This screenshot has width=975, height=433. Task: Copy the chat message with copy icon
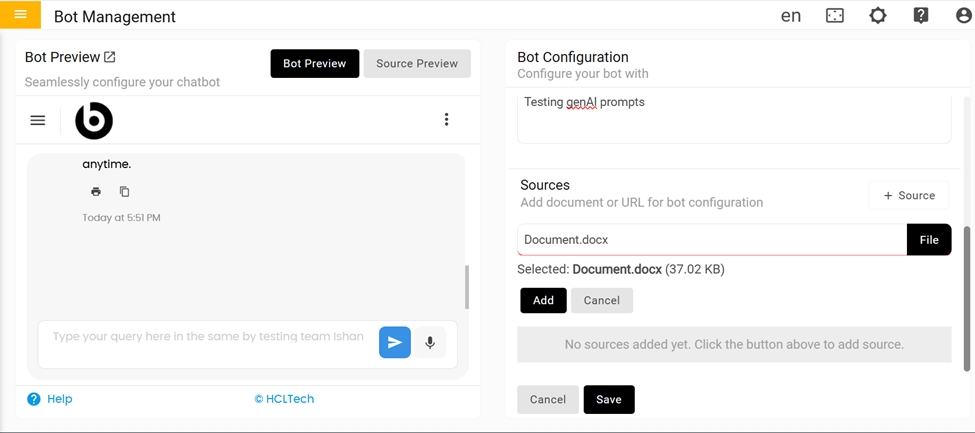pyautogui.click(x=125, y=192)
